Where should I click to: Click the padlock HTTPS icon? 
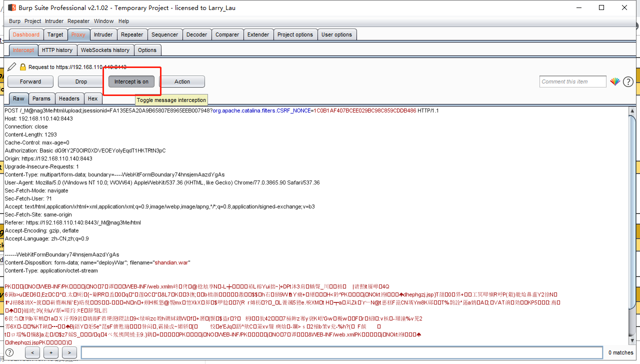click(x=22, y=67)
